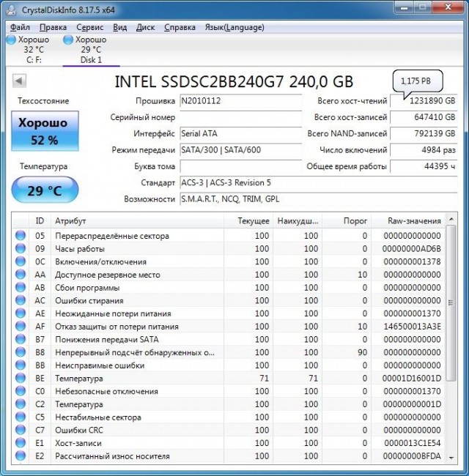Viewport: 469px width, 476px height.
Task: Click the empty Серийный номер field
Action: (240, 117)
